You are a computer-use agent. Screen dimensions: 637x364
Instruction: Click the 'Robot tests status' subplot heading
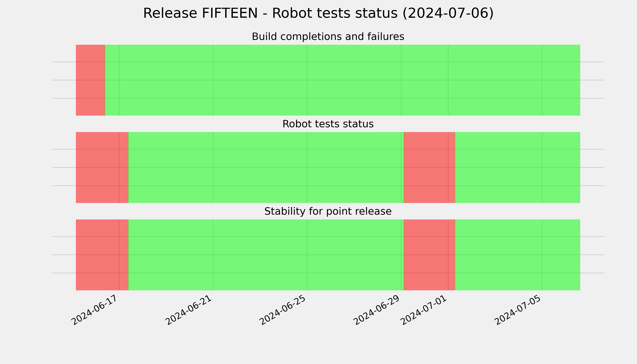tap(328, 124)
